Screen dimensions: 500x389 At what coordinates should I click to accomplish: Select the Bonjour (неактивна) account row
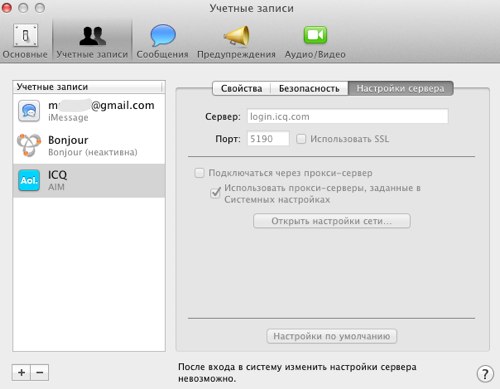(x=89, y=146)
